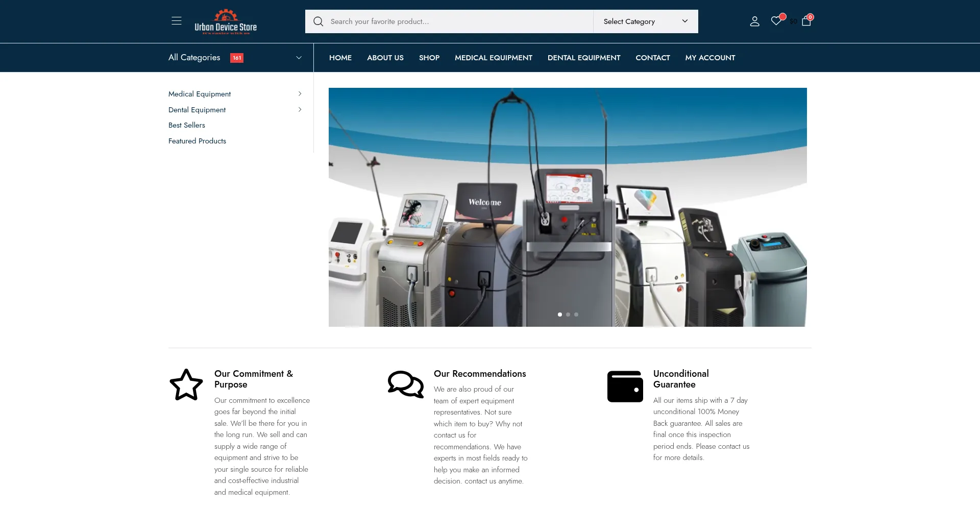Open the Best Sellers category link
Viewport: 980px width, 507px height.
(187, 125)
